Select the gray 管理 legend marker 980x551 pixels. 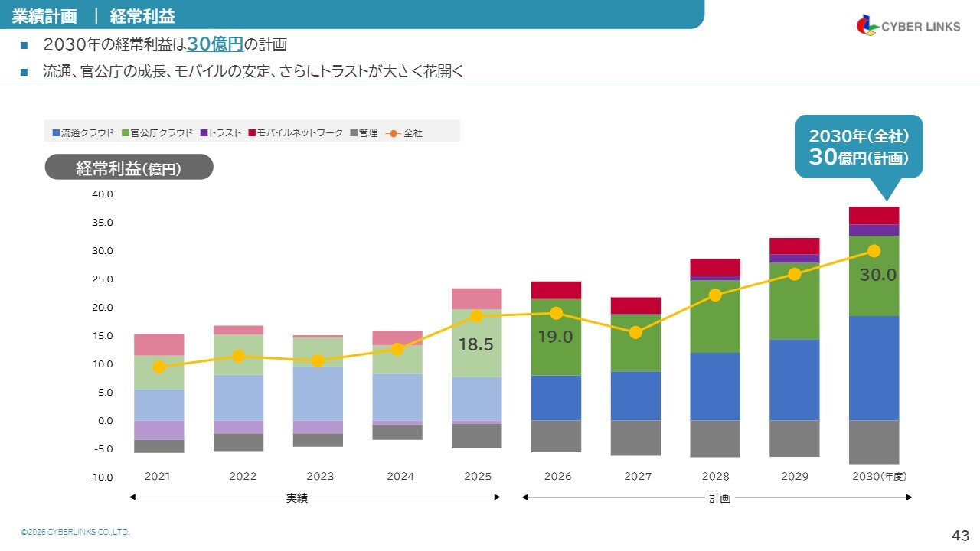(354, 133)
